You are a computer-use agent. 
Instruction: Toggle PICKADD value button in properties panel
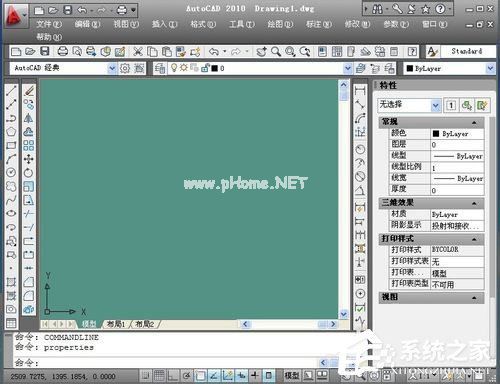pyautogui.click(x=451, y=106)
